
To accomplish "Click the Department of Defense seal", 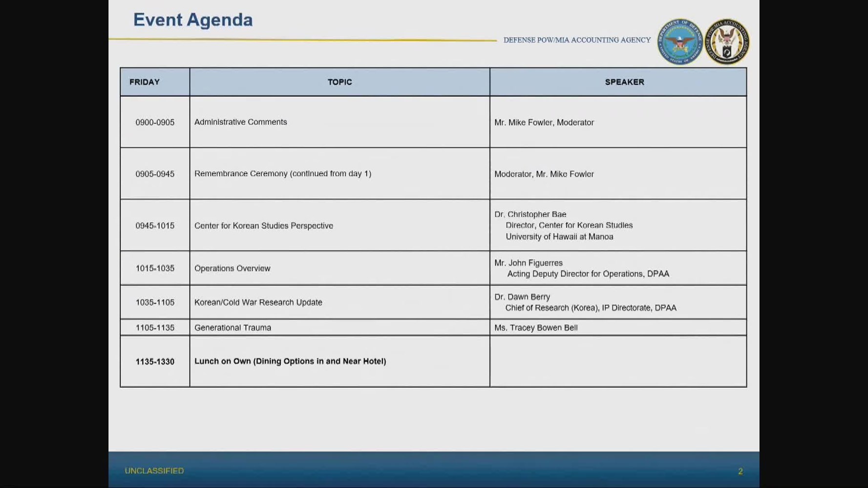I will [679, 42].
